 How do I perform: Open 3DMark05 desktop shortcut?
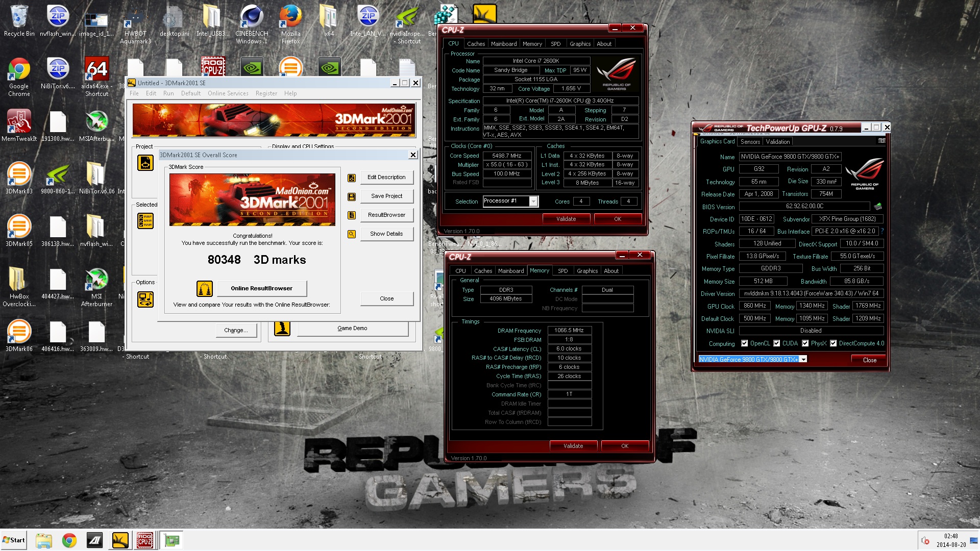19,231
